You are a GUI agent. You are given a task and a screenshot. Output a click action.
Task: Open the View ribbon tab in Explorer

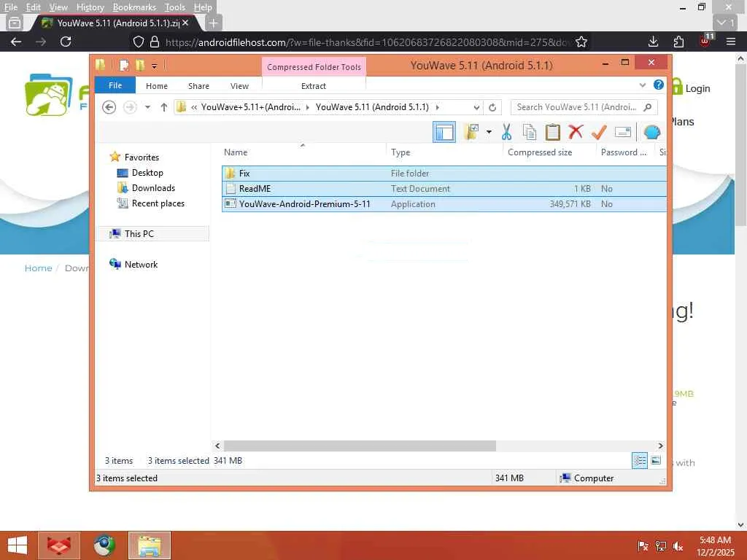239,86
